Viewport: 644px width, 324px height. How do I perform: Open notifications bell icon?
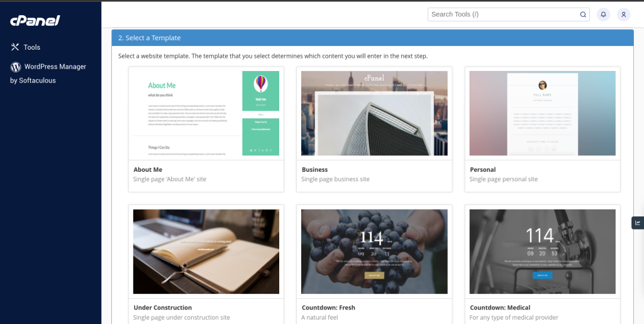[x=603, y=14]
